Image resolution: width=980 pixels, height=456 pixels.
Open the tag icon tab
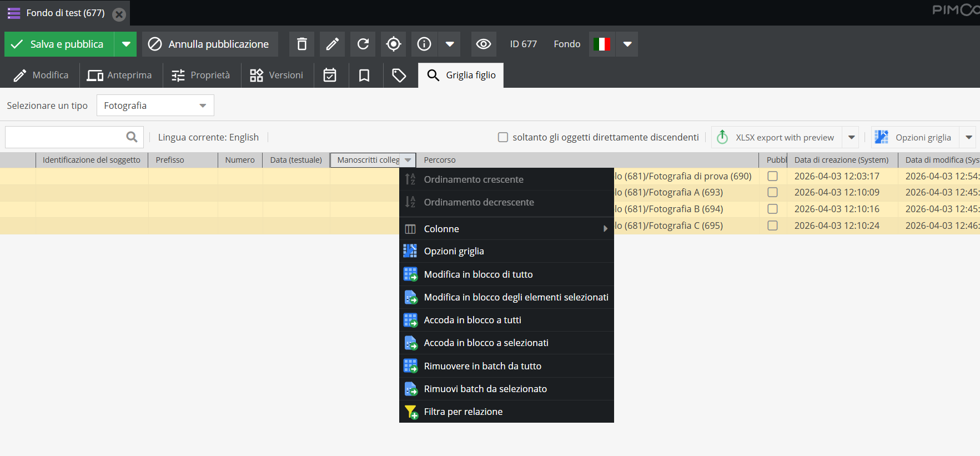coord(399,76)
